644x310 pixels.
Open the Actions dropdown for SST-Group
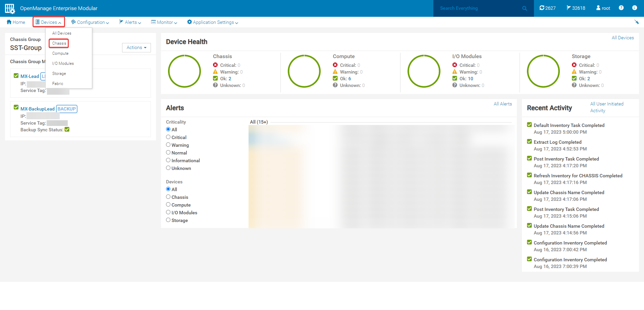click(x=136, y=48)
